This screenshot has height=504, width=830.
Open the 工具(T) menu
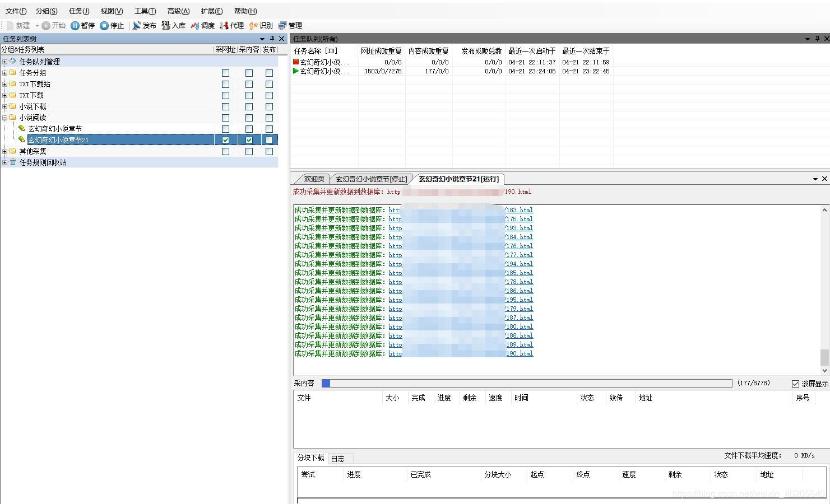(145, 11)
